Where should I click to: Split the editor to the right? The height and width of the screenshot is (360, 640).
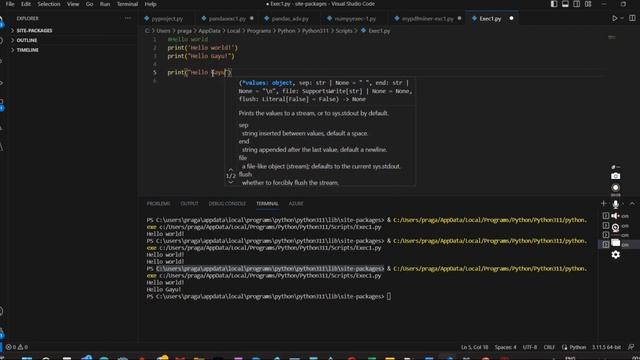pyautogui.click(x=632, y=18)
